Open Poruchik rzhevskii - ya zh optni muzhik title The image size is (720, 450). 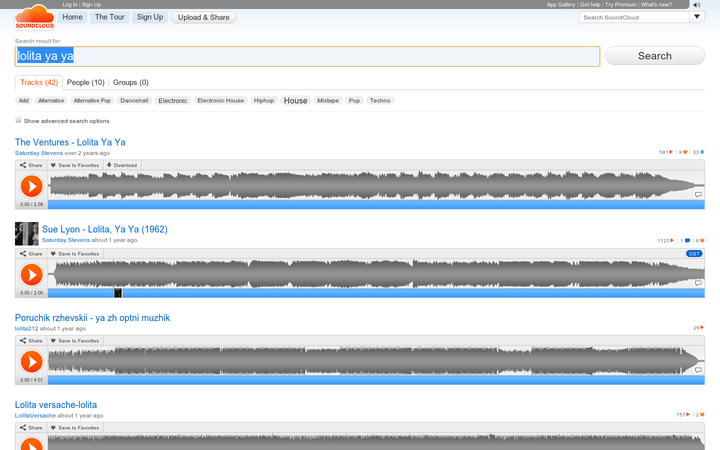point(92,318)
